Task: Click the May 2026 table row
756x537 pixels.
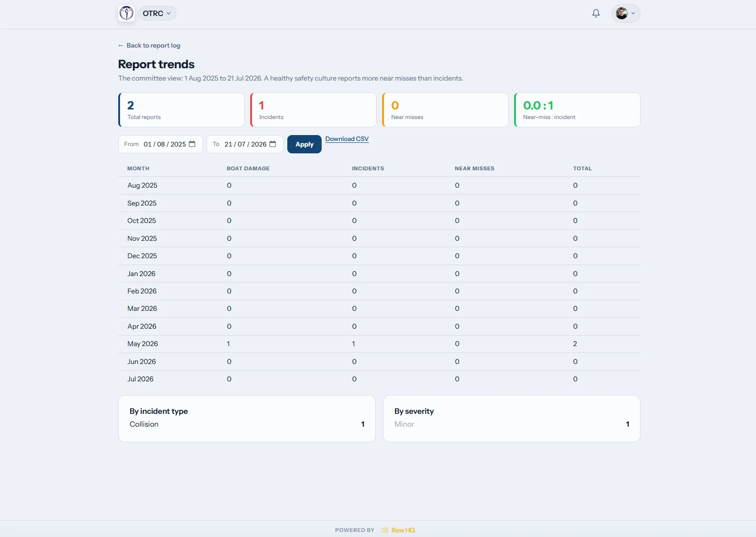Action: click(379, 344)
